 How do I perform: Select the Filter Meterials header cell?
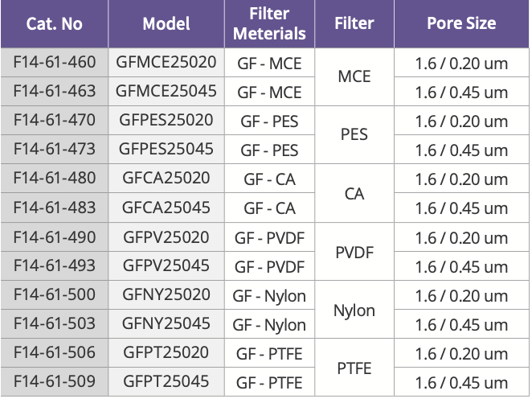coord(269,24)
